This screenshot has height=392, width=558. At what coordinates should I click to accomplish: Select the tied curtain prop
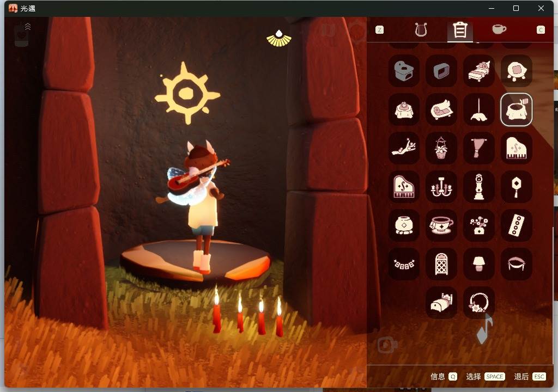click(479, 148)
